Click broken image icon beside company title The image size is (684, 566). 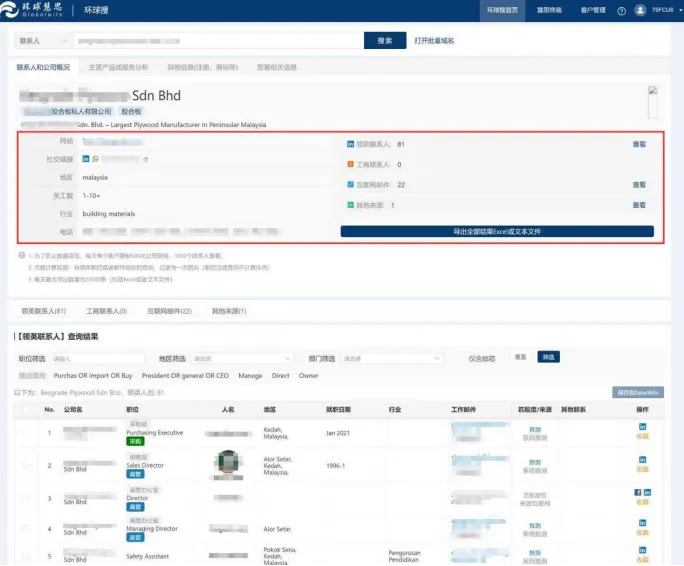tap(653, 103)
